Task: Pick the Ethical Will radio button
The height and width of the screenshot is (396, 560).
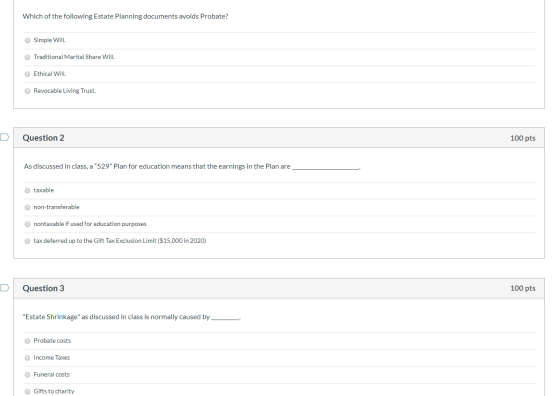Action: (28, 74)
